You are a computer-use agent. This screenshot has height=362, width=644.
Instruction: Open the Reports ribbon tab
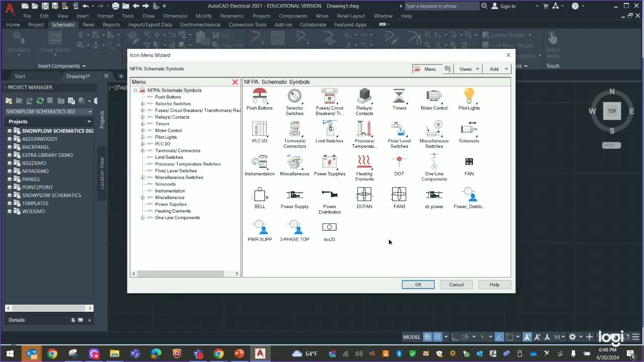coord(111,25)
